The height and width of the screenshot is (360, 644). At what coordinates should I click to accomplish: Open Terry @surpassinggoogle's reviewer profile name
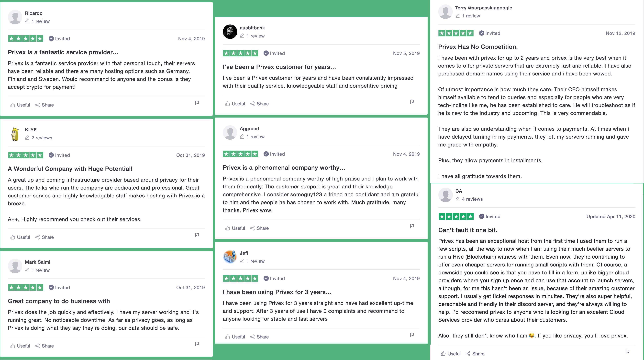pyautogui.click(x=484, y=8)
